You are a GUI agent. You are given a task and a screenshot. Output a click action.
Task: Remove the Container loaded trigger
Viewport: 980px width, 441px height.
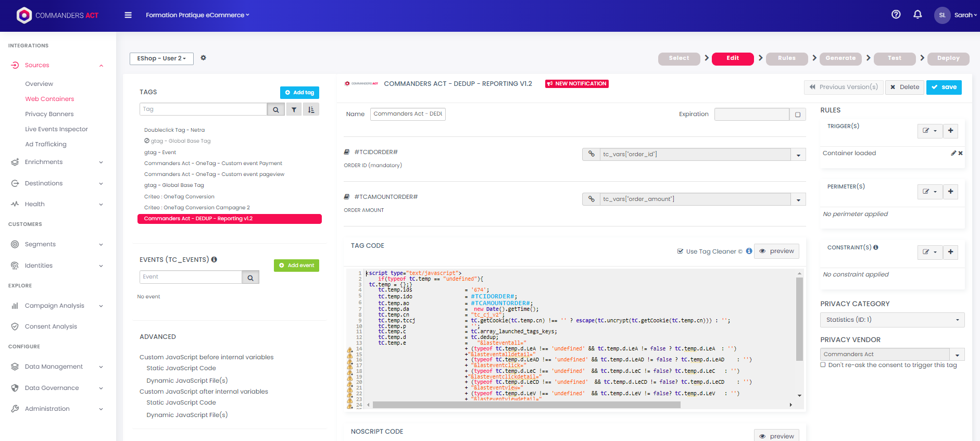tap(960, 153)
